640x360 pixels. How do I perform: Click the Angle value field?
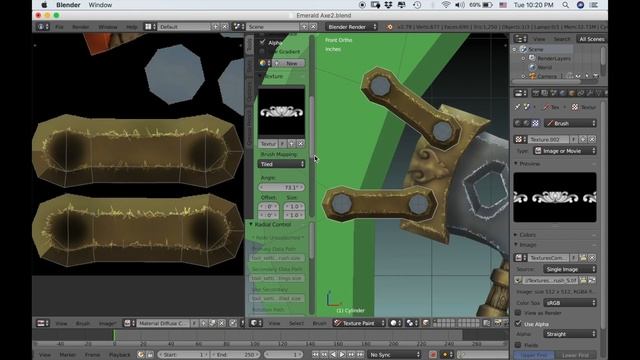tap(281, 187)
